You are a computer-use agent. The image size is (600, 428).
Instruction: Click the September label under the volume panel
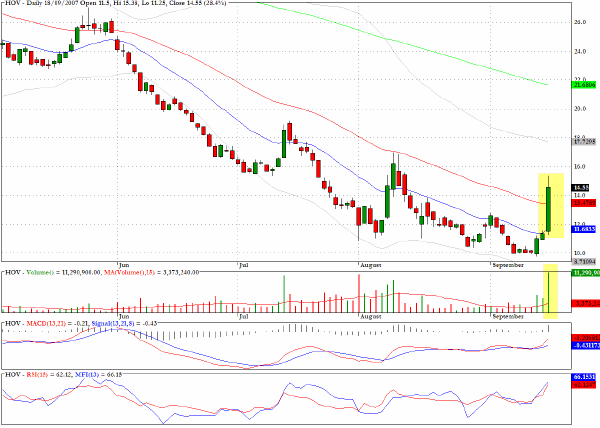[508, 316]
